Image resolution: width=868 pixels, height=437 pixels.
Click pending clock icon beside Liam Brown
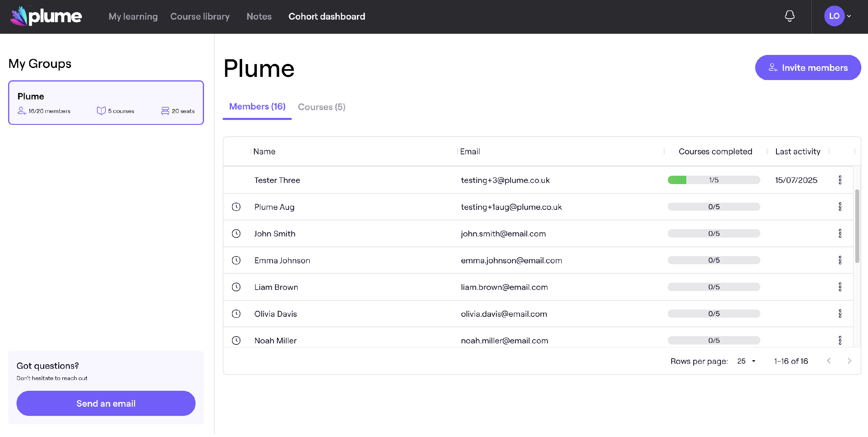236,287
